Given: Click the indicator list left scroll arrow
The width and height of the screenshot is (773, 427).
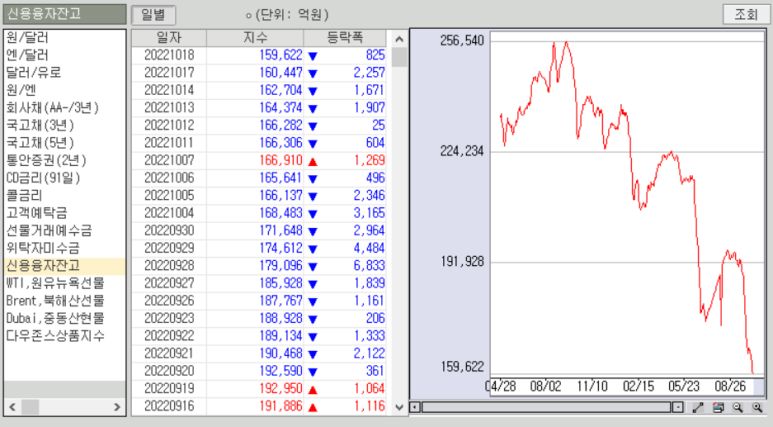Looking at the screenshot, I should [x=12, y=407].
